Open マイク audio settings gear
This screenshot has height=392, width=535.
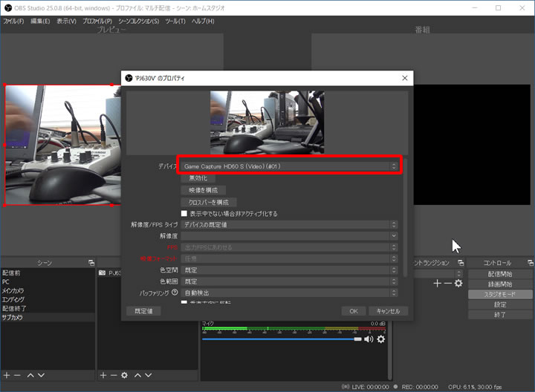pos(380,339)
